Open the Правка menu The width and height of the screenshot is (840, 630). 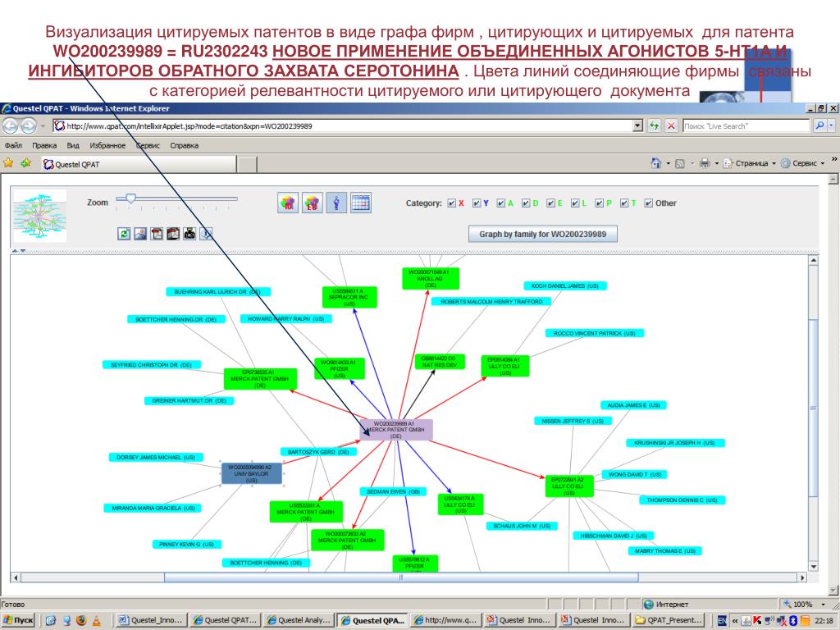coord(44,146)
